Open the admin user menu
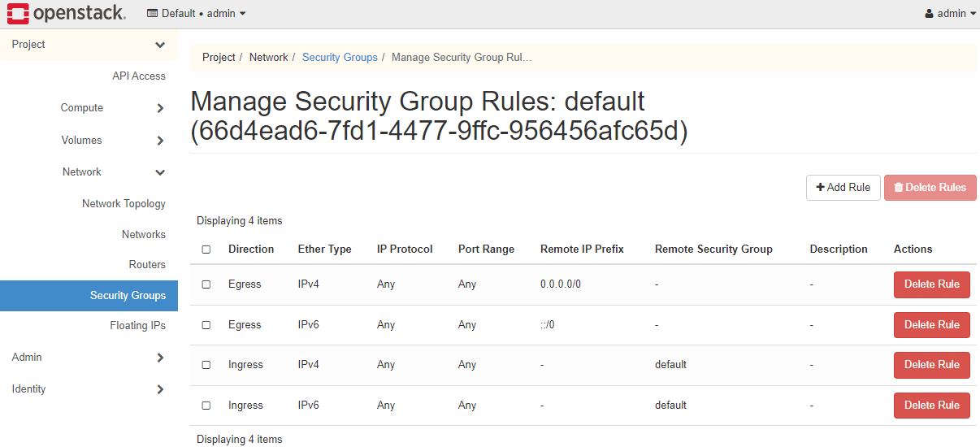The image size is (980, 447). 950,13
